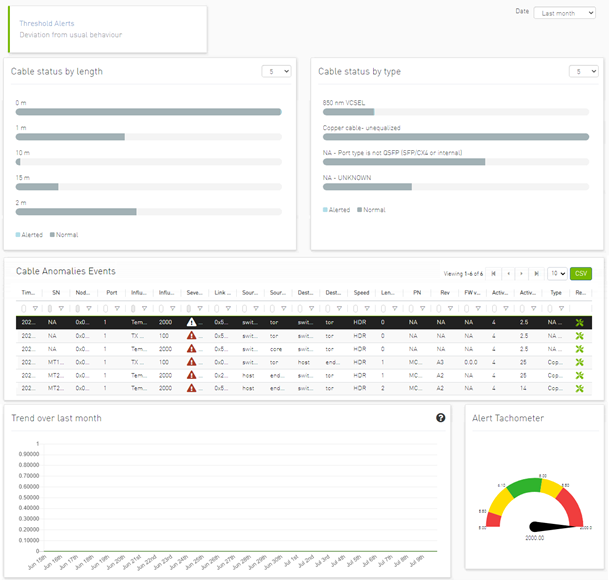Click severity warning icon in first table row
Viewport: 609px width, 580px height.
[x=192, y=323]
